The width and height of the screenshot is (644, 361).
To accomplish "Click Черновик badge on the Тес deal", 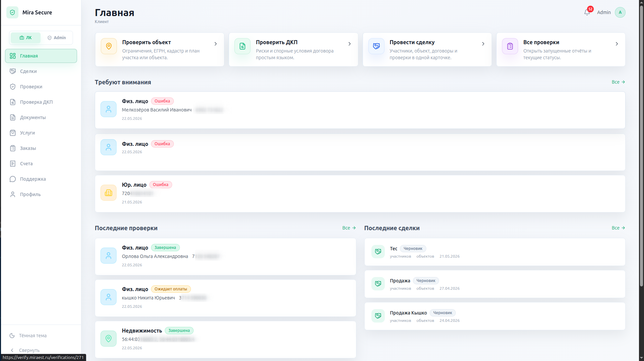I will (413, 249).
